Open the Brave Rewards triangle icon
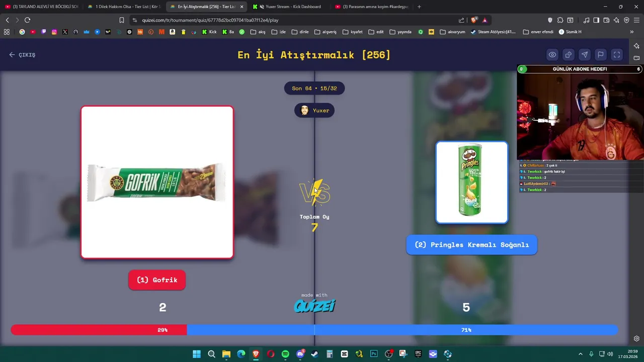 coord(485,20)
